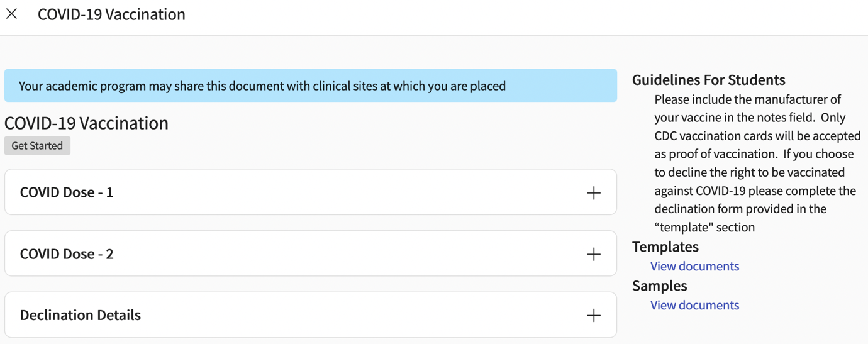Click the Guidelines For Students heading

tap(708, 80)
